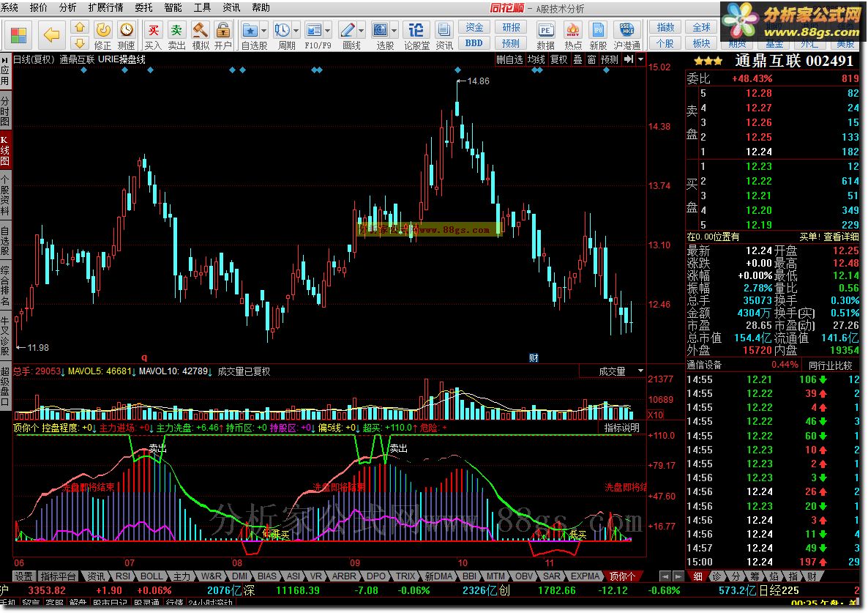Select the K线图 sidebar tab
868x613 pixels.
pos(5,151)
